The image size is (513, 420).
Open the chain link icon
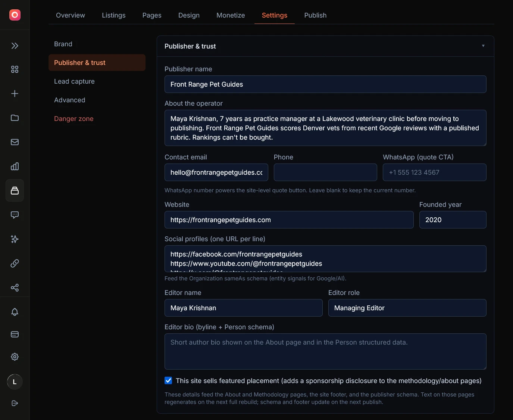click(x=15, y=264)
